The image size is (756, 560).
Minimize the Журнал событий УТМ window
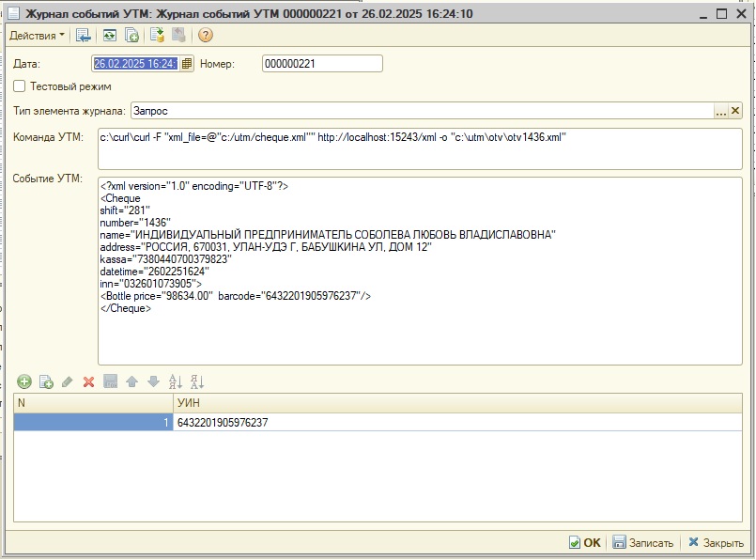(x=702, y=14)
